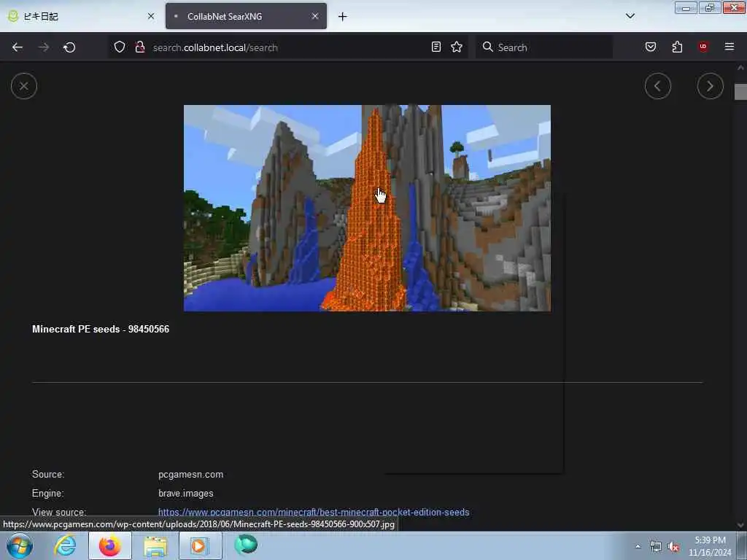Open File Explorer from taskbar
The height and width of the screenshot is (560, 747).
155,545
